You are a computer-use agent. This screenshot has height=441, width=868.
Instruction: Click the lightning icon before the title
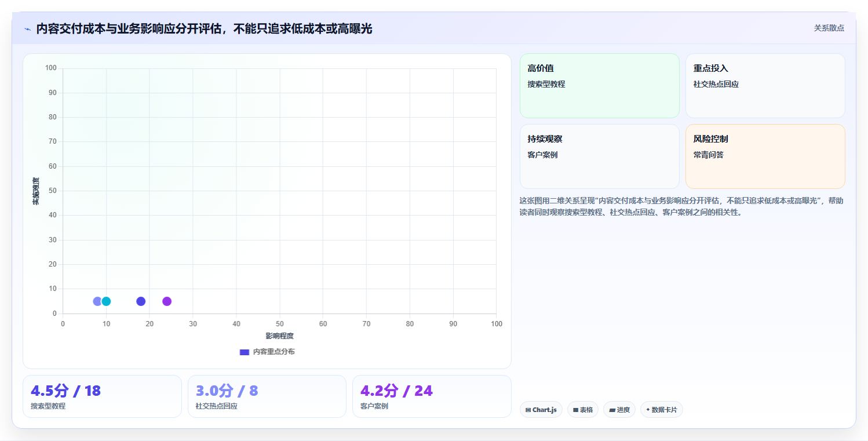(27, 28)
